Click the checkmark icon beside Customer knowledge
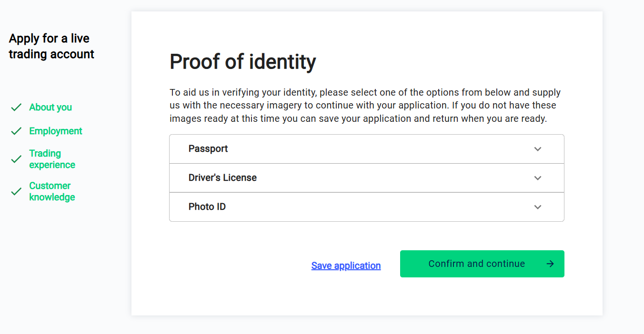The height and width of the screenshot is (334, 644). pos(16,191)
